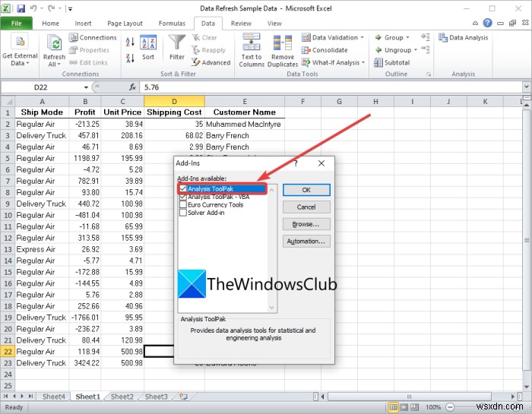The image size is (532, 414).
Task: Switch to the Home tab
Action: click(51, 24)
